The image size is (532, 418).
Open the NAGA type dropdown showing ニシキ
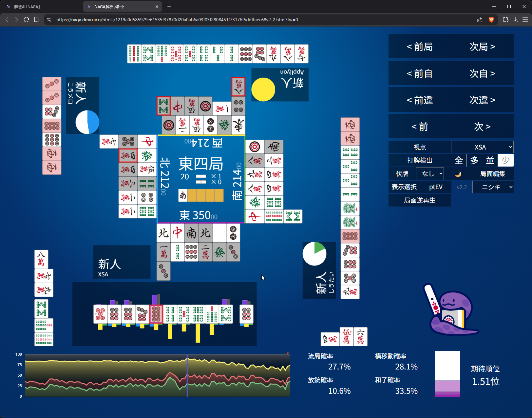click(x=493, y=187)
